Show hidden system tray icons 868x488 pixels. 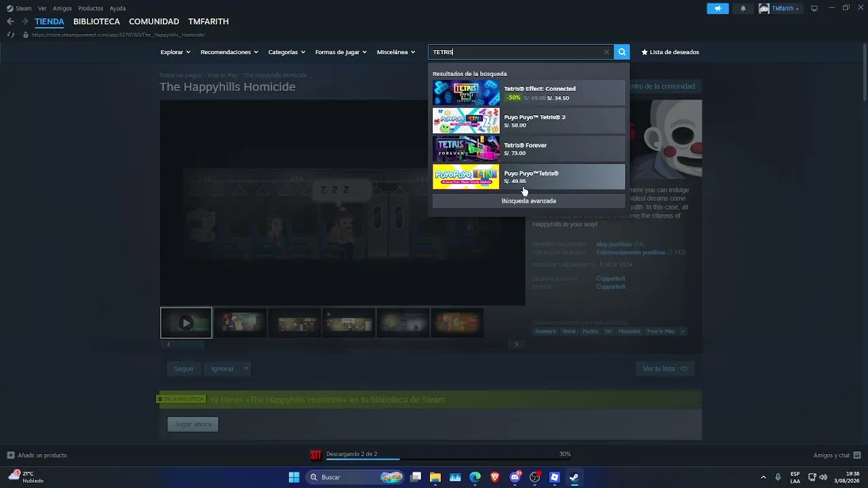pyautogui.click(x=763, y=477)
